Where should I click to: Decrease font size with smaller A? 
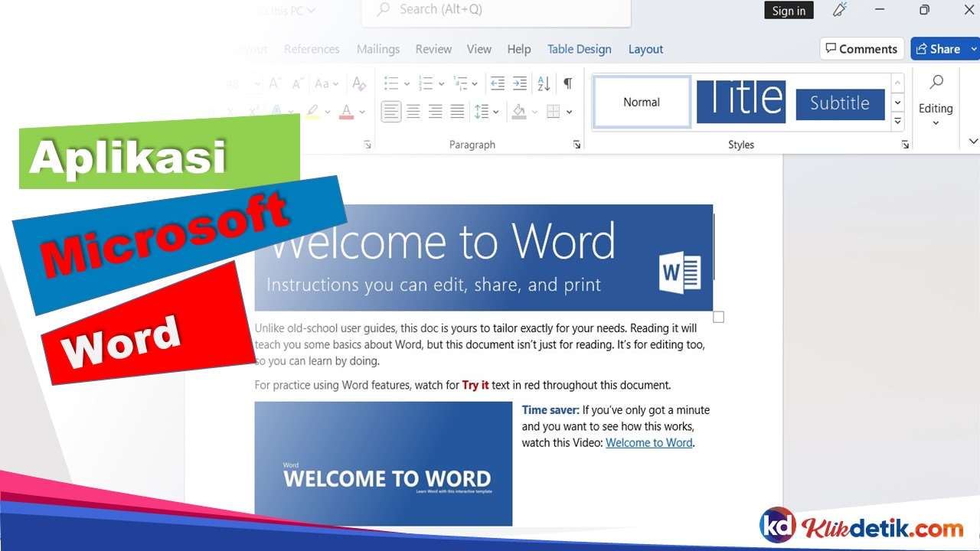(x=298, y=83)
